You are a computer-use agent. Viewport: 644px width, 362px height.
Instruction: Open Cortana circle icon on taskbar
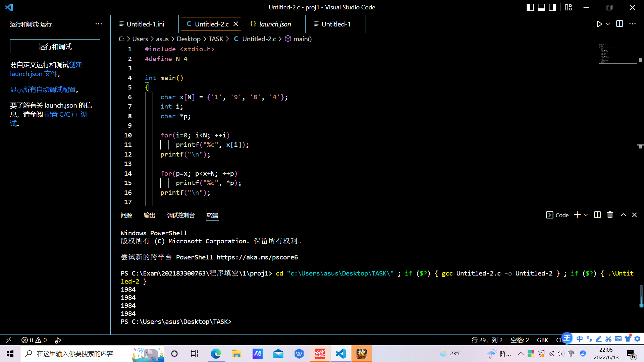click(x=174, y=354)
